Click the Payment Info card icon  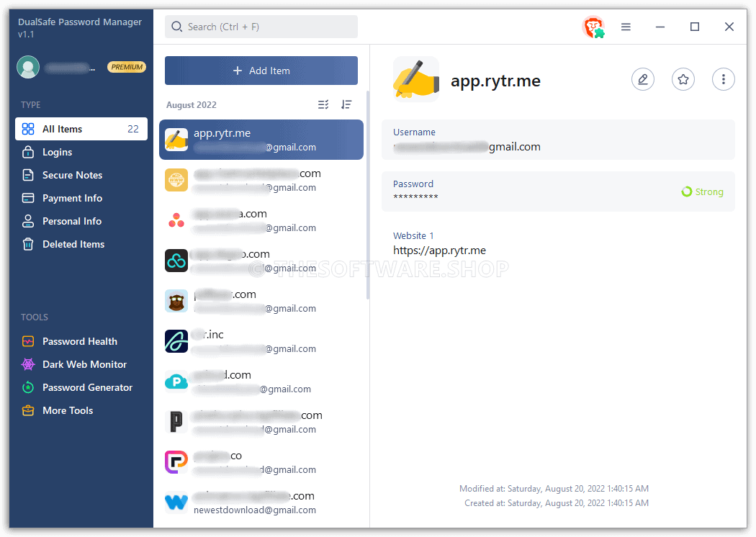click(x=28, y=198)
